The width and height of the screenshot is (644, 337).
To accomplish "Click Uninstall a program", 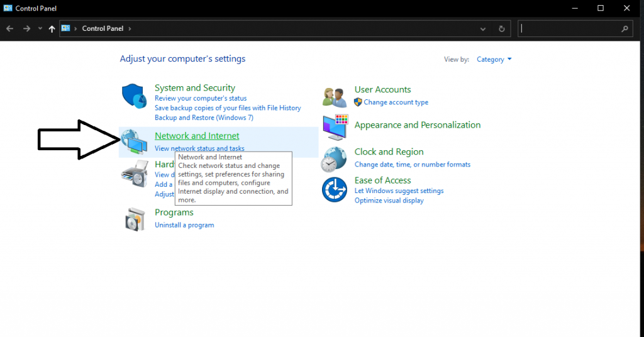I will (184, 225).
